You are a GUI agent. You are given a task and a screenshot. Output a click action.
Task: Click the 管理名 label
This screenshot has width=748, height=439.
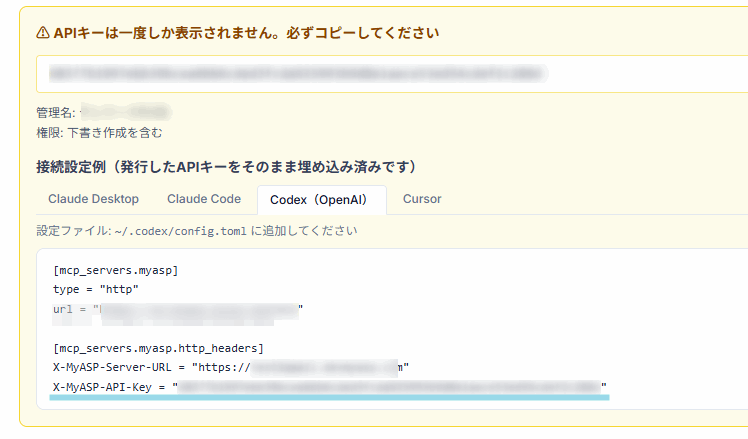pos(54,112)
